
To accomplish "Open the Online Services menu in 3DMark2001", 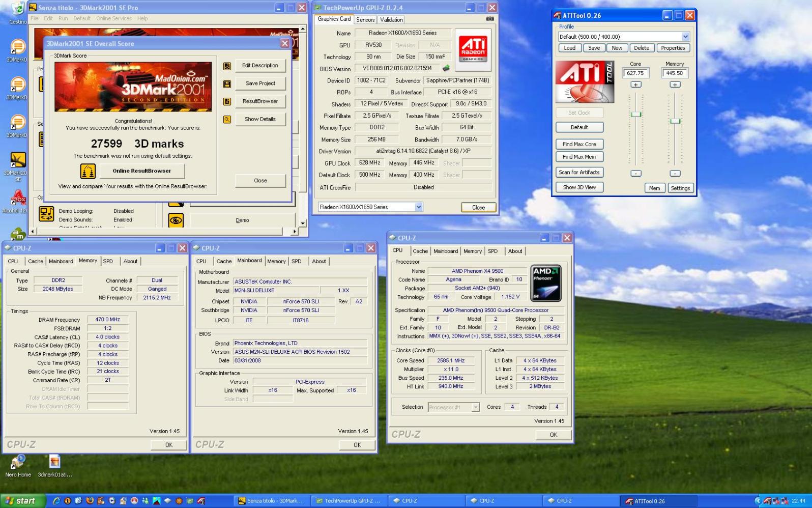I will click(114, 18).
